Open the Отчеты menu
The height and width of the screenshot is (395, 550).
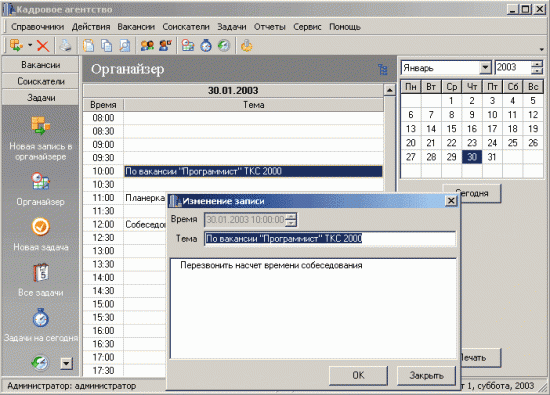(x=269, y=27)
